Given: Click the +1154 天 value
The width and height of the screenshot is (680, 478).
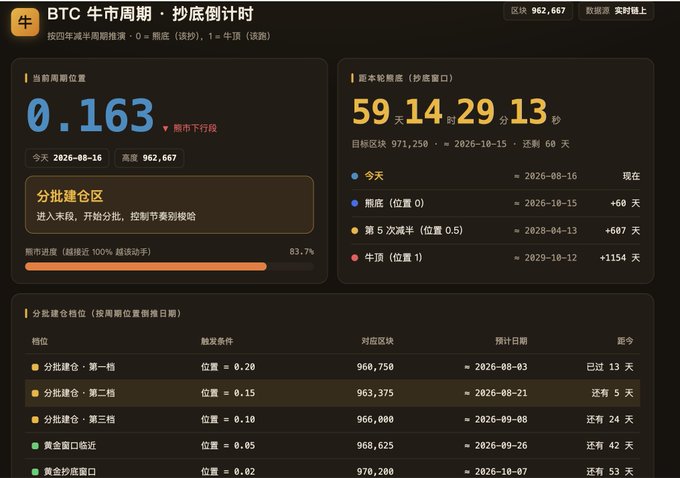Looking at the screenshot, I should tap(620, 258).
